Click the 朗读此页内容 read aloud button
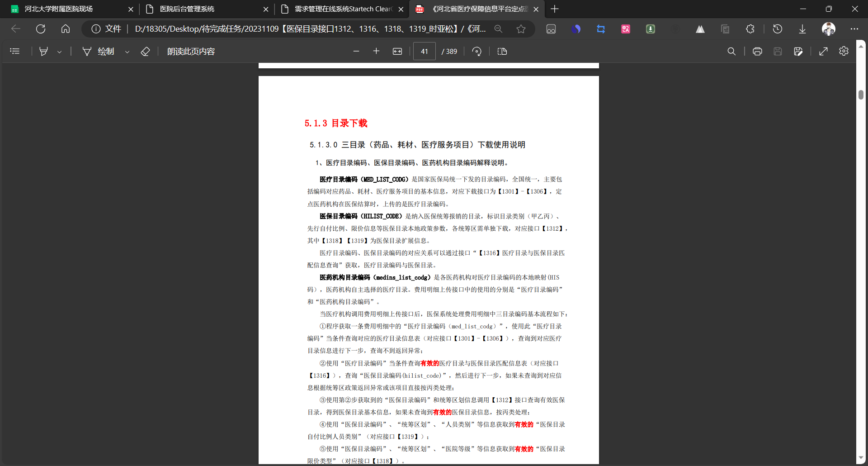The image size is (868, 466). (191, 51)
